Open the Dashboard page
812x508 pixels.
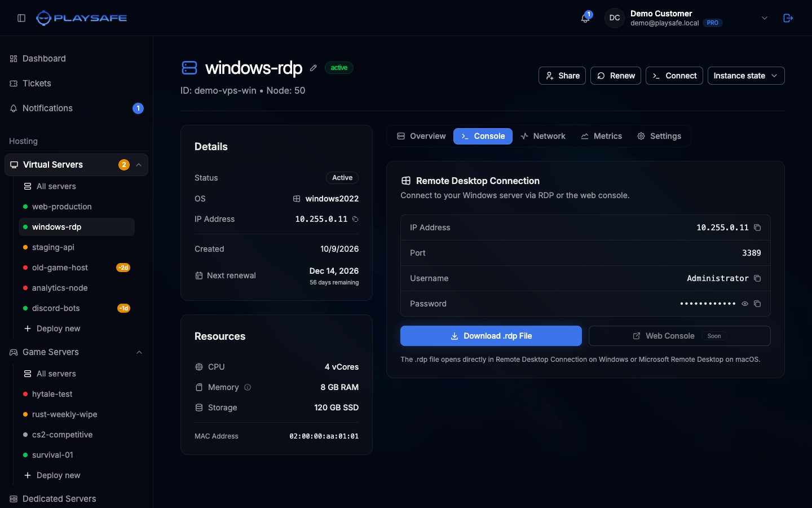click(77, 59)
